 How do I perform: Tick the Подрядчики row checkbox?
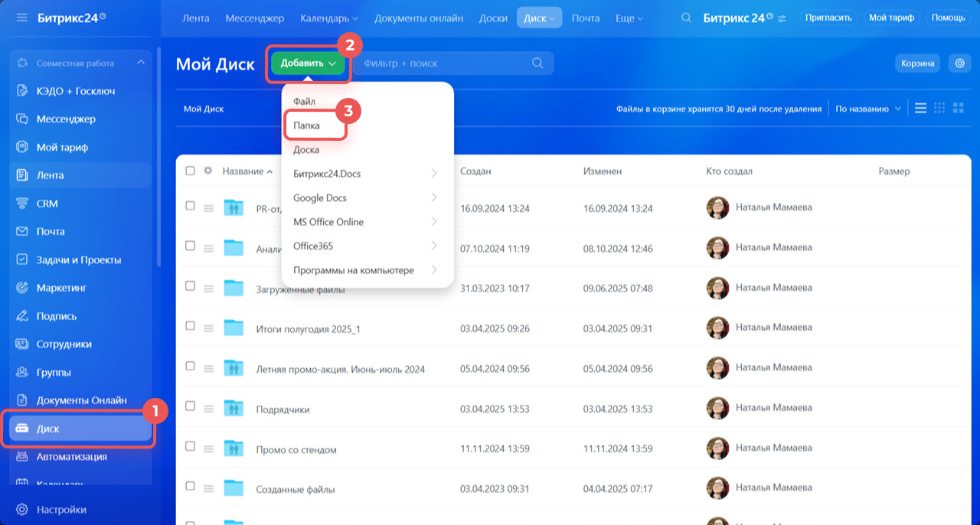pos(190,406)
